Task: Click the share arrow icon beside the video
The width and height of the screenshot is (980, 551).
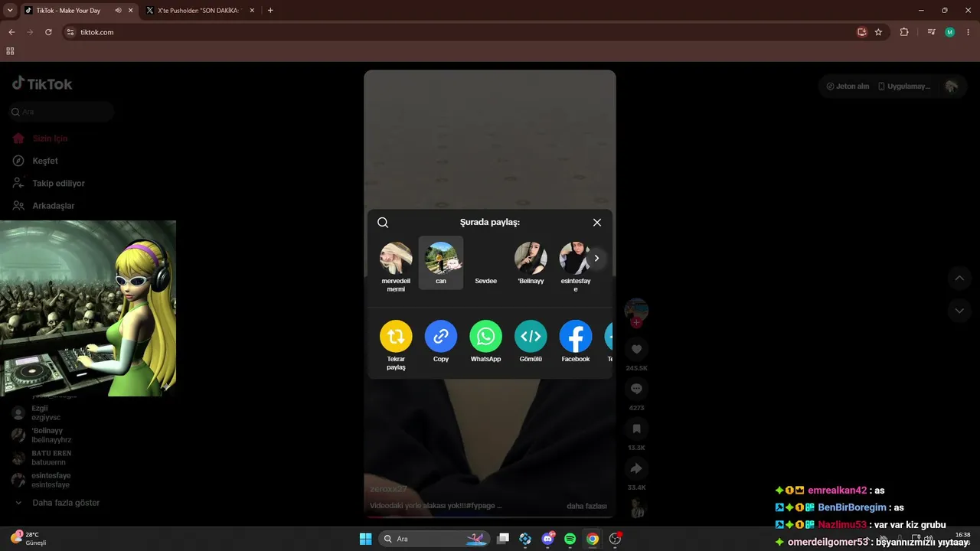Action: coord(636,469)
